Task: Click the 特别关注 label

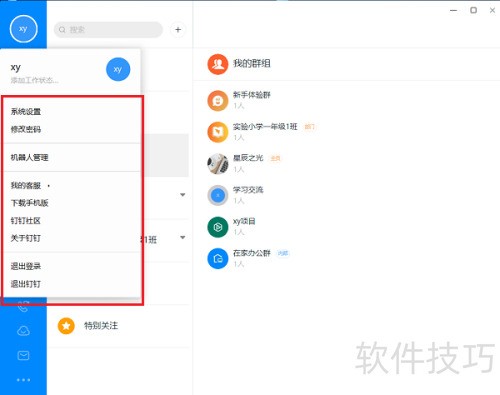Action: pos(101,326)
